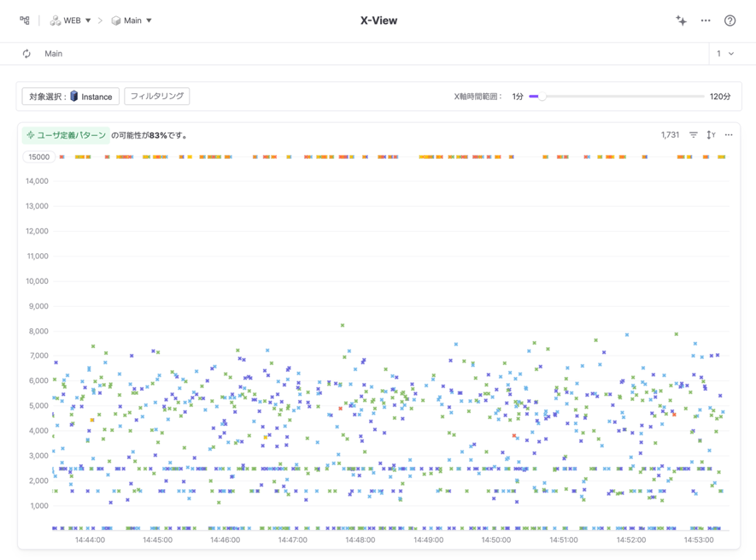Image resolution: width=756 pixels, height=560 pixels.
Task: Click the 1,731 transaction count
Action: pos(670,135)
